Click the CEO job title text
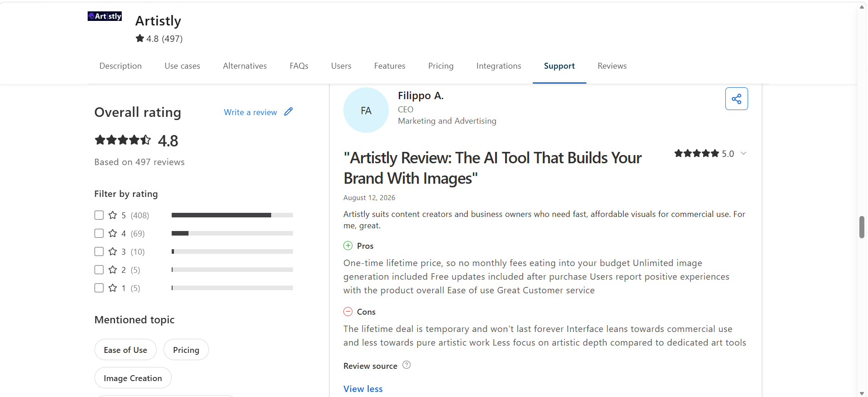868x397 pixels. click(406, 110)
